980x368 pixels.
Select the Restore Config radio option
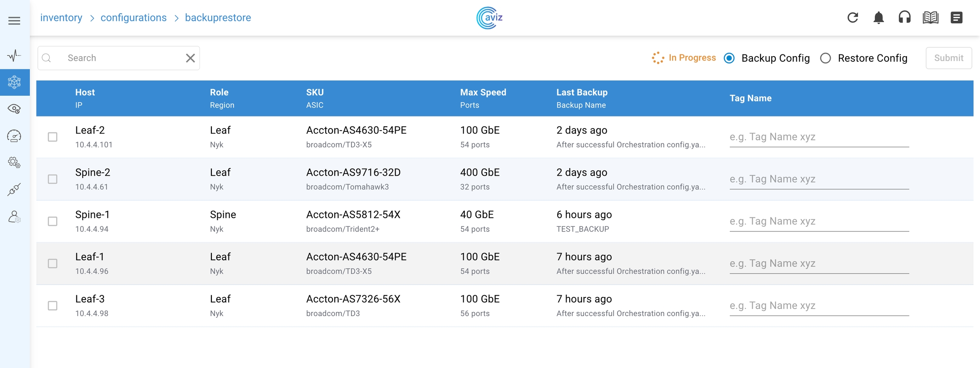click(x=826, y=58)
